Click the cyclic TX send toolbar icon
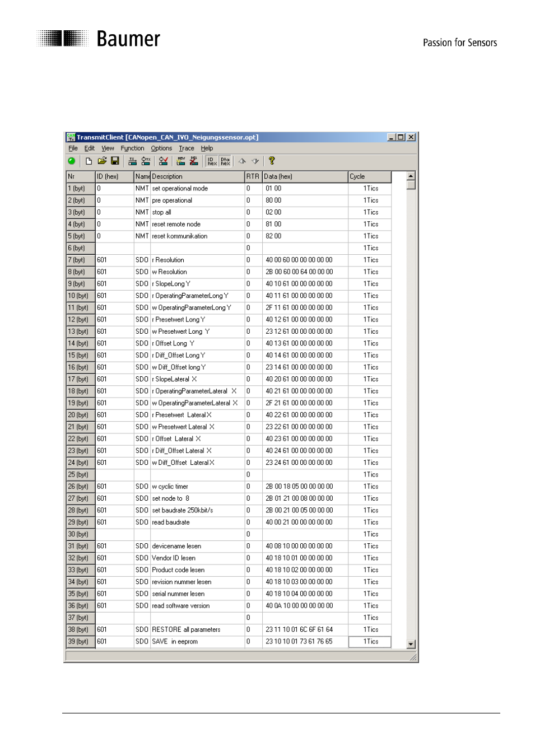The height and width of the screenshot is (756, 535). click(x=146, y=161)
